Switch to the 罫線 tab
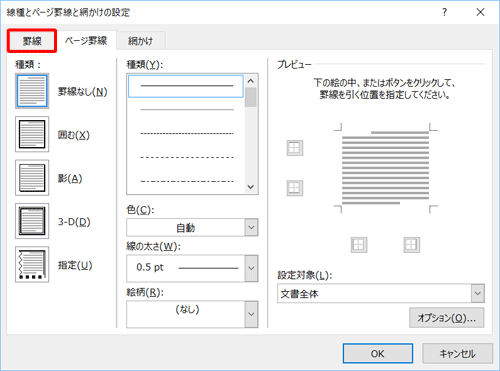 click(x=32, y=41)
